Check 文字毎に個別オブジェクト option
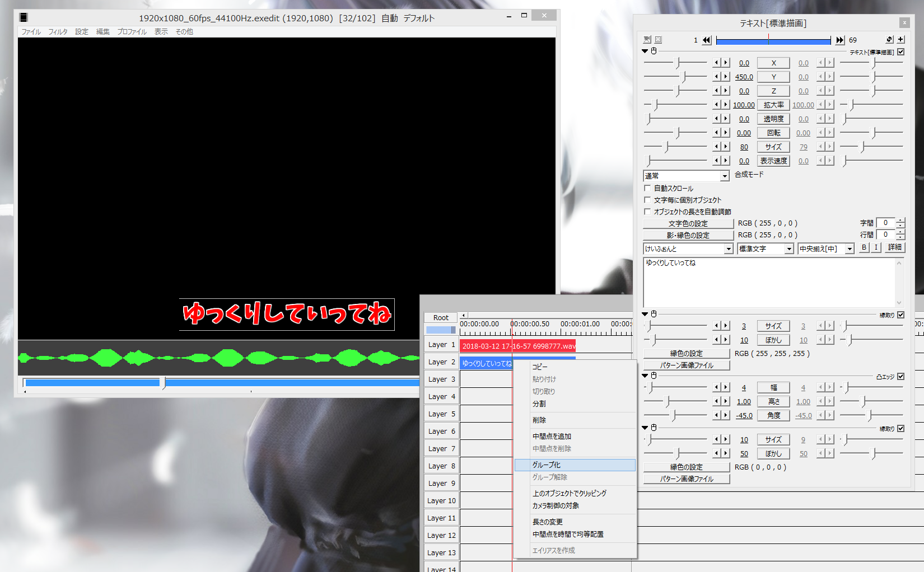Image resolution: width=924 pixels, height=572 pixels. click(x=648, y=200)
